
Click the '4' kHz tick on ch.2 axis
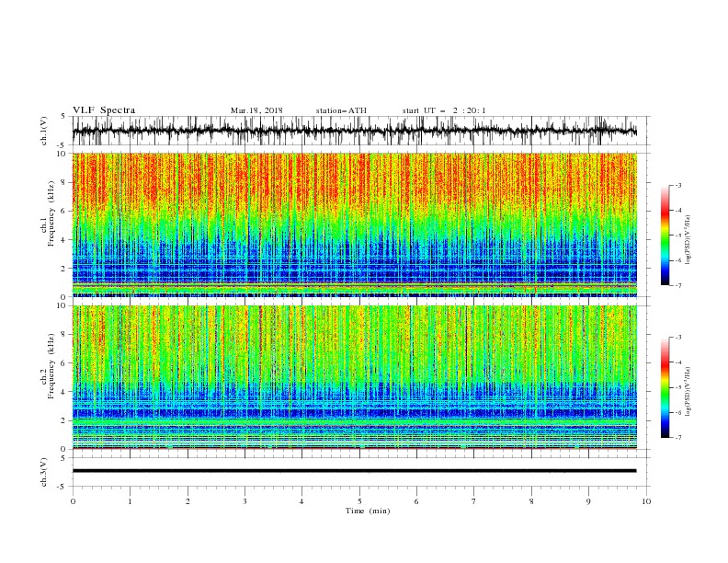coord(64,392)
